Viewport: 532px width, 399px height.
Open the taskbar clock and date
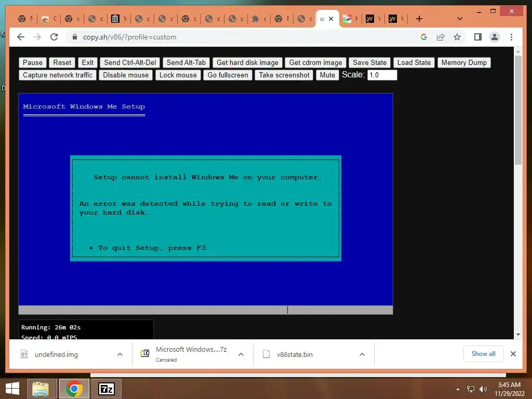pos(509,389)
